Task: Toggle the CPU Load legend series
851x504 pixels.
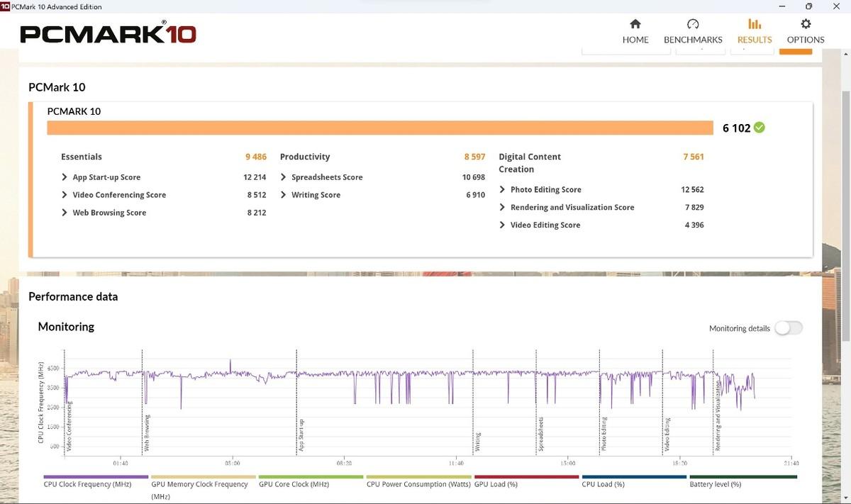Action: (x=634, y=482)
